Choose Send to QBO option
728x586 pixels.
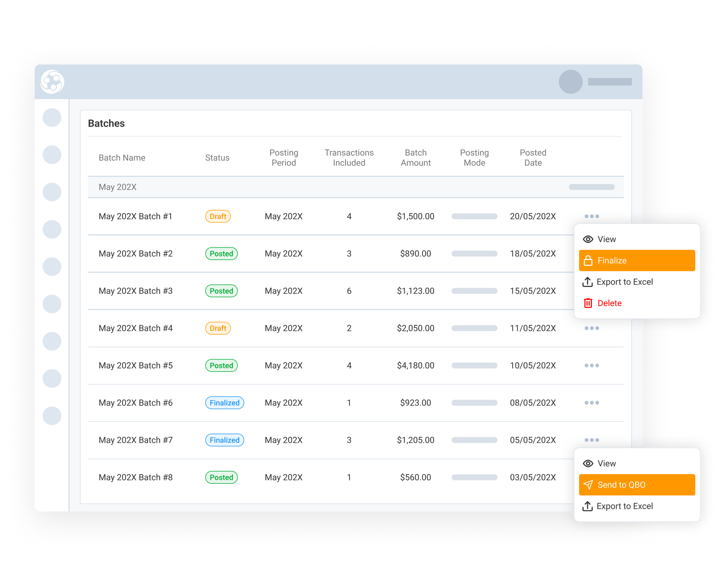tap(637, 485)
